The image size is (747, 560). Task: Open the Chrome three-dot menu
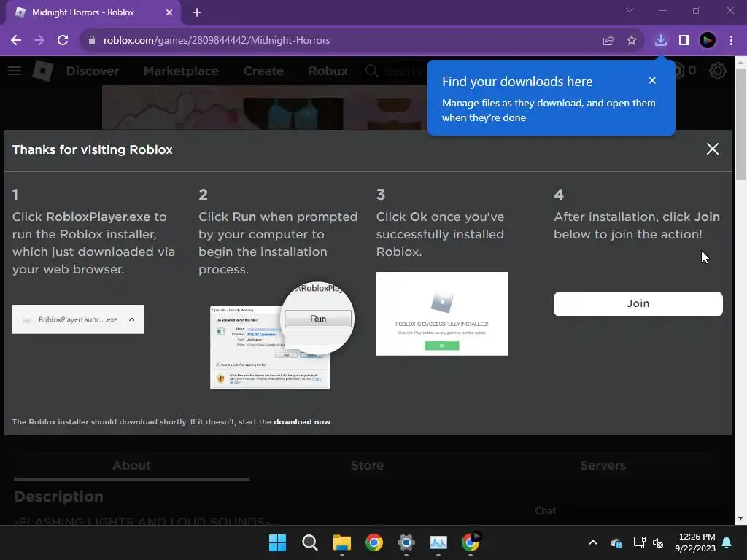731,41
